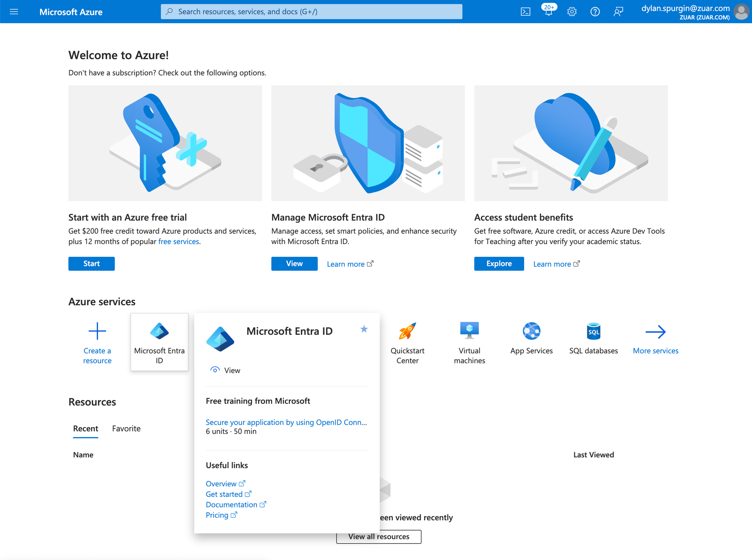The image size is (752, 560).
Task: Open Learn more link for student benefits
Action: [x=557, y=264]
